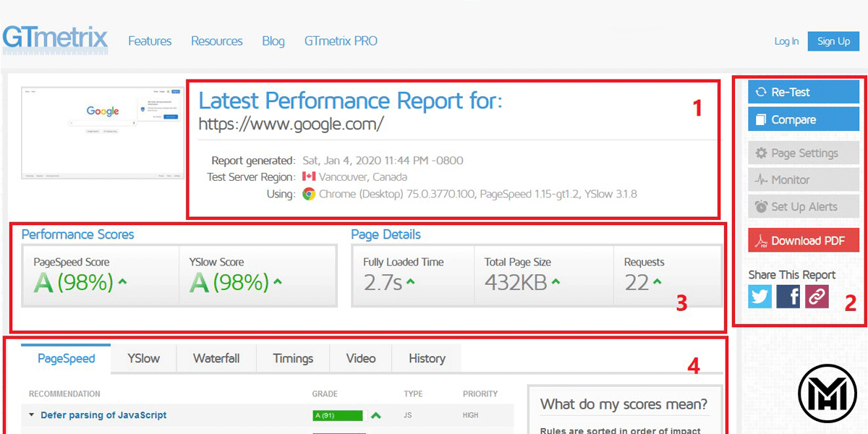Click the GTmetrix logo
868x434 pixels.
tap(55, 40)
